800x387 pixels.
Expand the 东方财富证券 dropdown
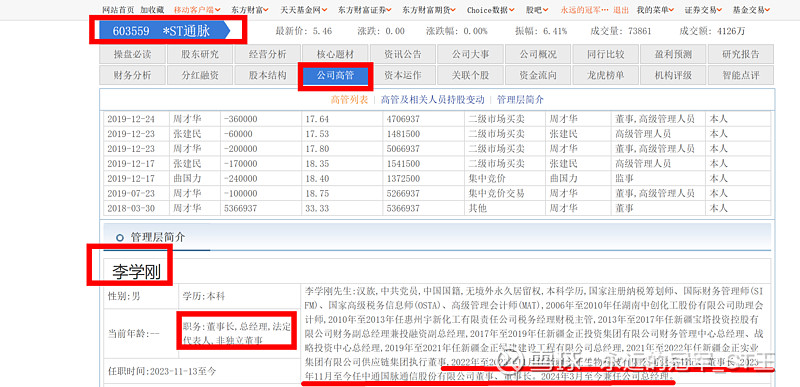365,10
